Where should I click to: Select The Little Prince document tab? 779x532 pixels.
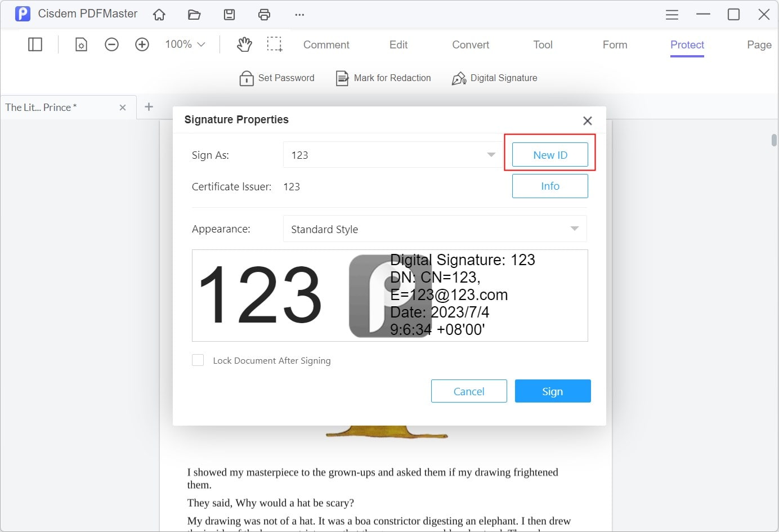point(56,107)
